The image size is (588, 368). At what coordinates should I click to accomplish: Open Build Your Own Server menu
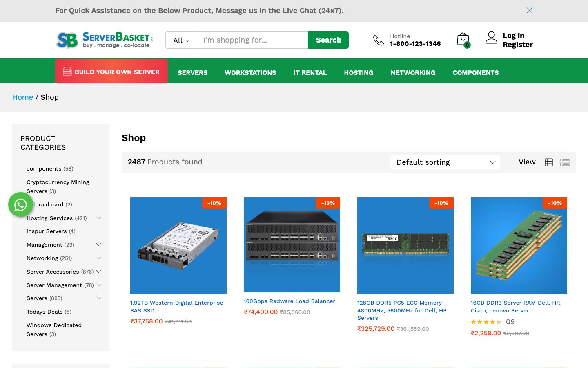click(111, 72)
